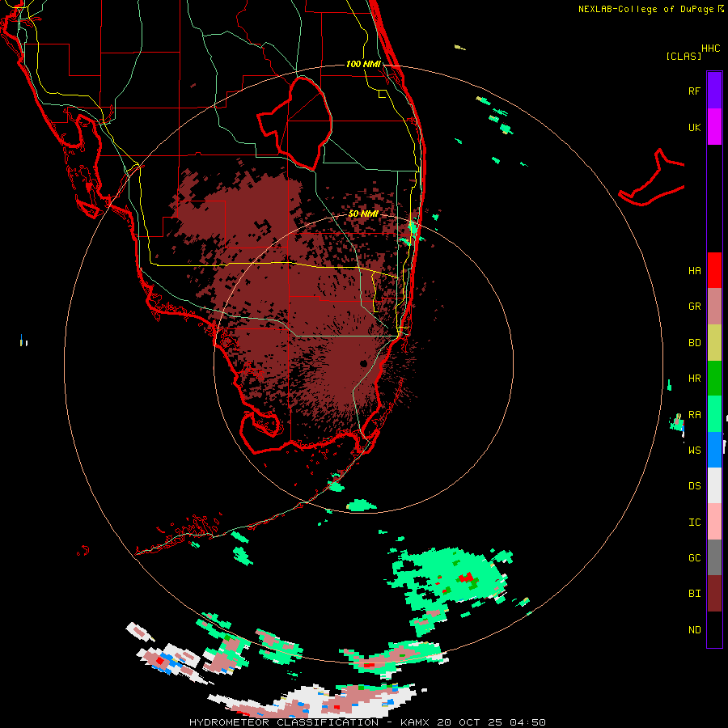Select the pink GR graupel swatch
Viewport: 728px width, 728px height.
click(x=714, y=307)
